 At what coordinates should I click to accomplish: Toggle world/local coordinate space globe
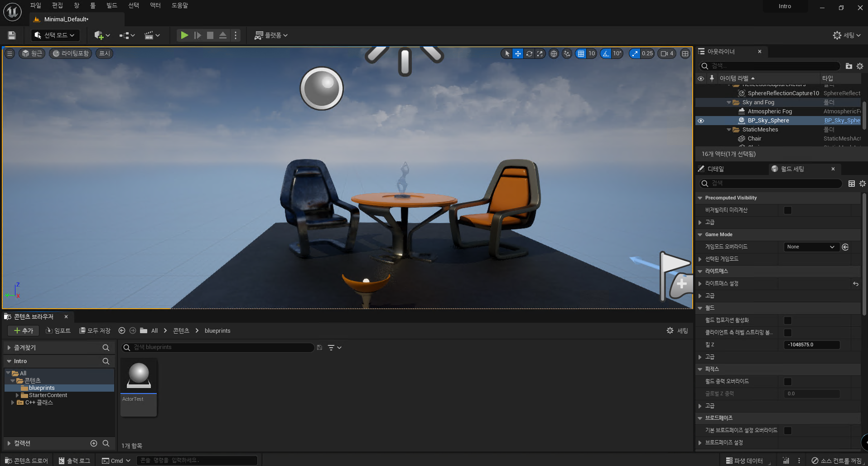(554, 53)
